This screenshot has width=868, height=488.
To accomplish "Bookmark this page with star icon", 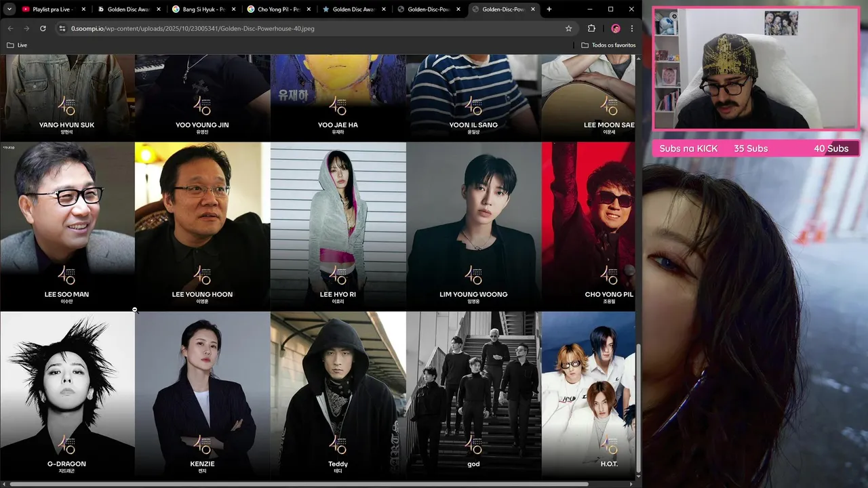I will click(568, 28).
